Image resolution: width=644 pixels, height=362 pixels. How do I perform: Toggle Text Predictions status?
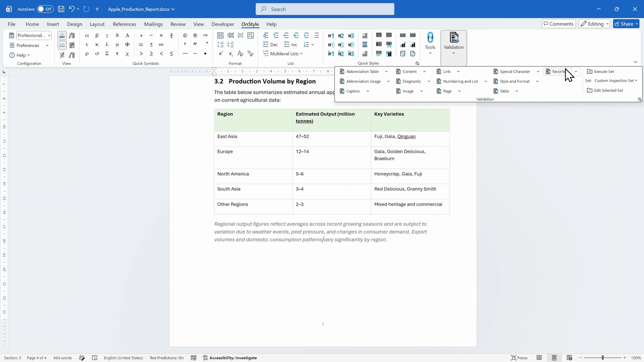click(x=166, y=358)
